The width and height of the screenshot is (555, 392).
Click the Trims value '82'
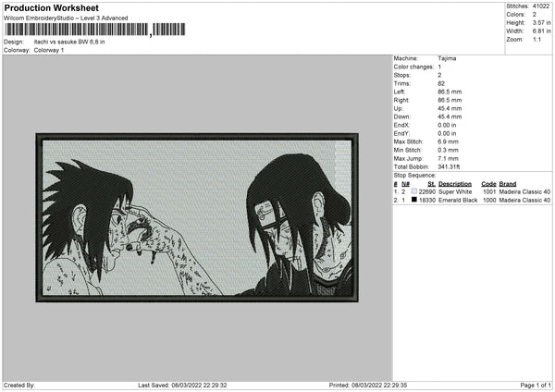point(441,83)
